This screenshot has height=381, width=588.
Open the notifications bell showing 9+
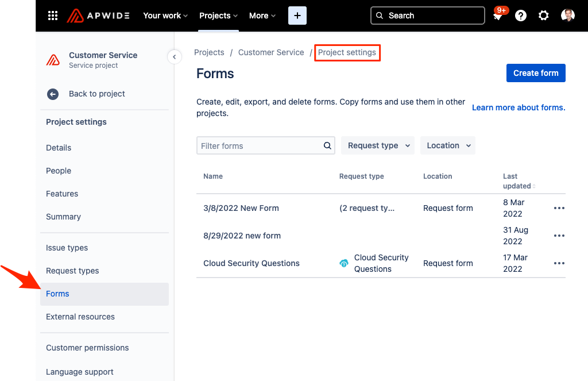click(x=498, y=16)
